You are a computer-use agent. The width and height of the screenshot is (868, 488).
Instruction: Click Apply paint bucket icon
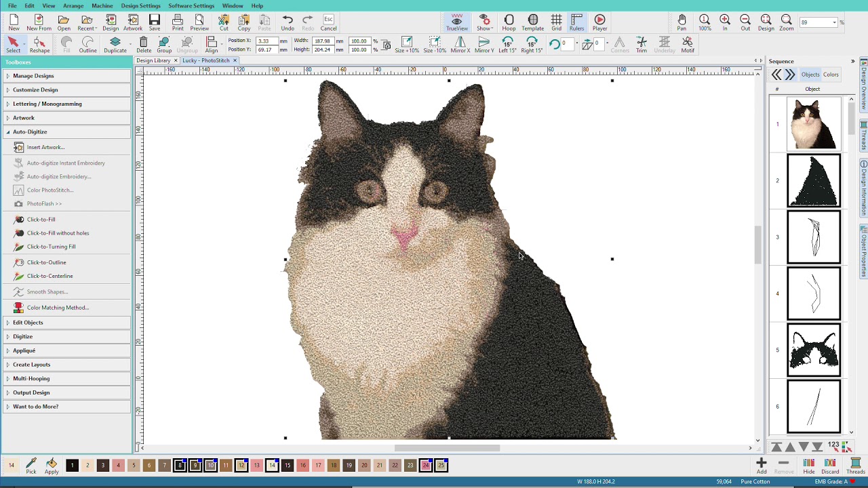[x=52, y=466]
